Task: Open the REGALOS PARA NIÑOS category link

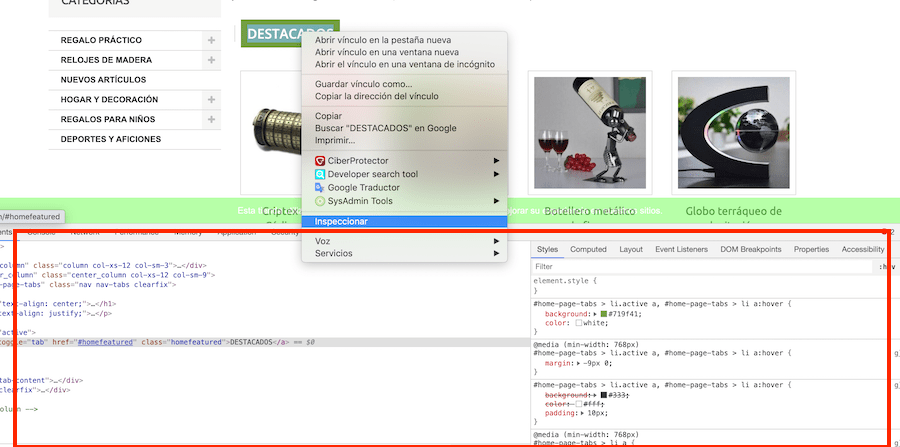Action: click(108, 119)
